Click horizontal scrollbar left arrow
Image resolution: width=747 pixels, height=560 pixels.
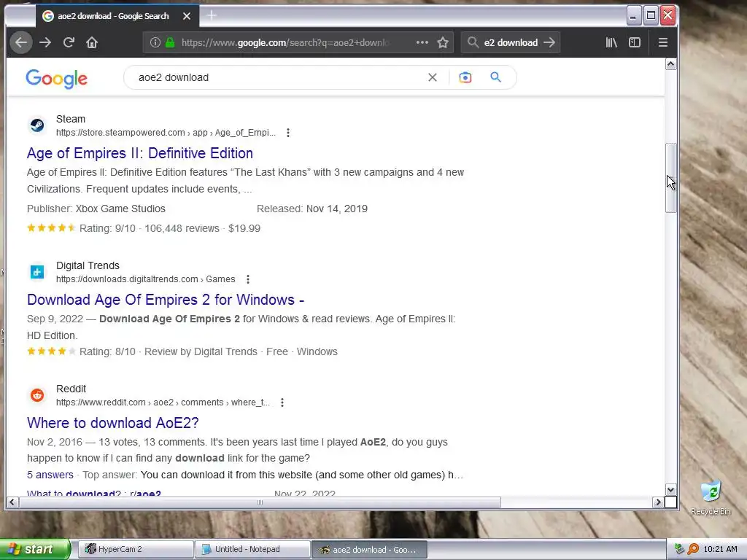click(12, 502)
